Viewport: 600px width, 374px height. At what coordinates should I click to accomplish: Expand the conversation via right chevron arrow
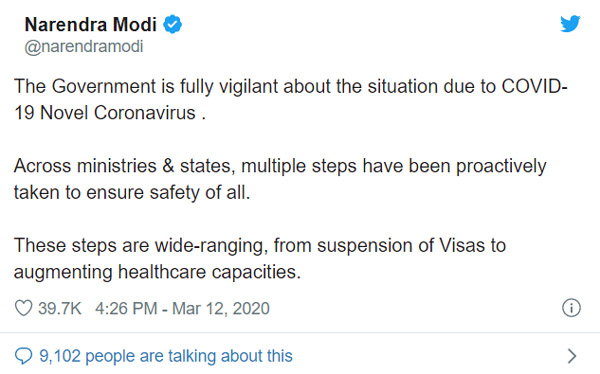(x=572, y=356)
